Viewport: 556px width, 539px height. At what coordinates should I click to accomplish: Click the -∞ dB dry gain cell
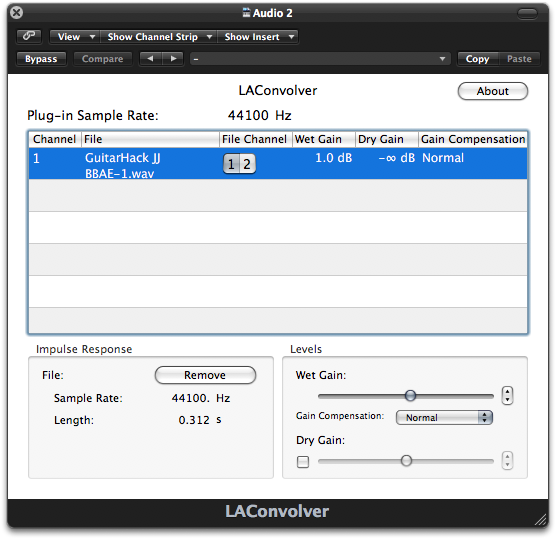(x=397, y=158)
